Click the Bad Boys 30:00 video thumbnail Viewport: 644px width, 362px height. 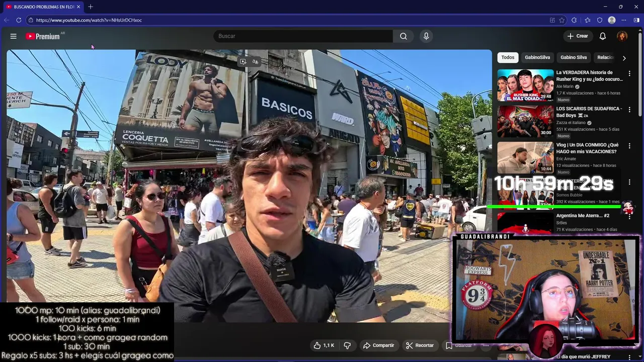[525, 122]
